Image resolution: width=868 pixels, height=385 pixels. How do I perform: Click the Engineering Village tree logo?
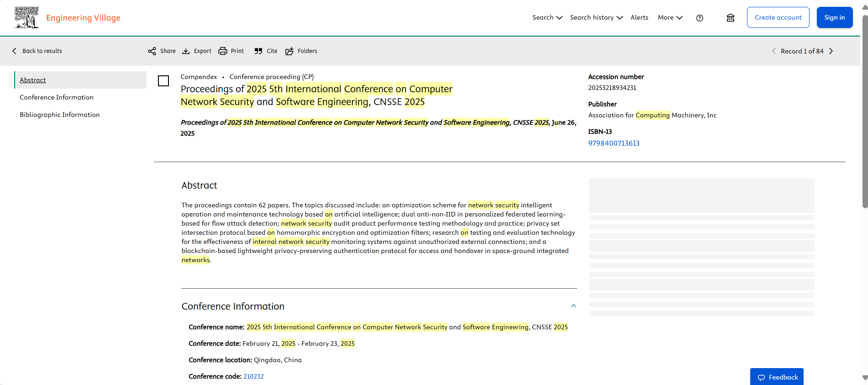coord(26,17)
